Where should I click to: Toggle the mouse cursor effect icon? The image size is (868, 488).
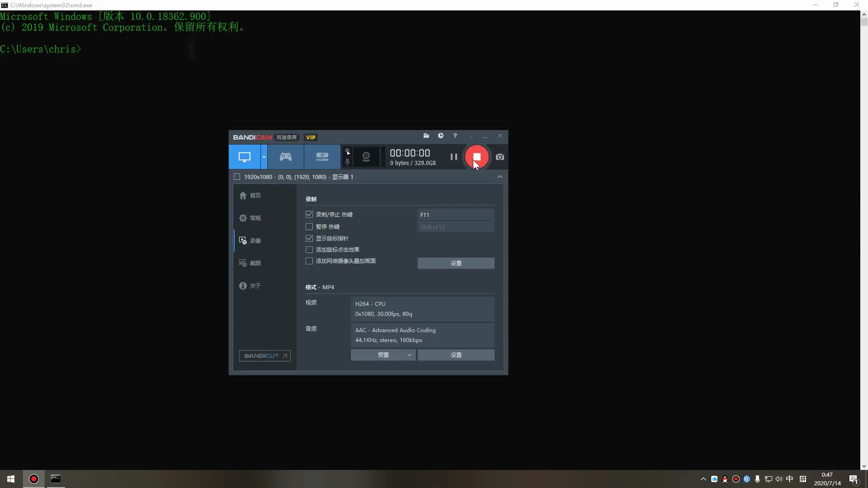coord(347,151)
